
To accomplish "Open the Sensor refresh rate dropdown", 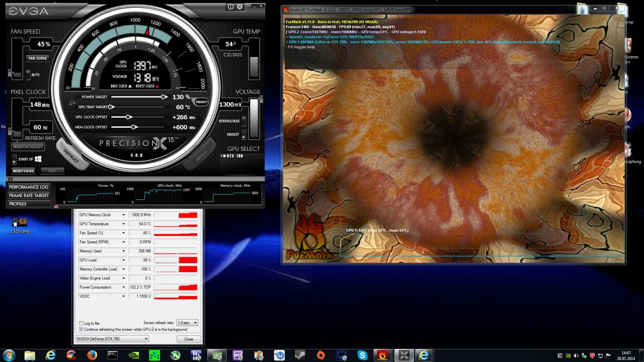I will 187,323.
